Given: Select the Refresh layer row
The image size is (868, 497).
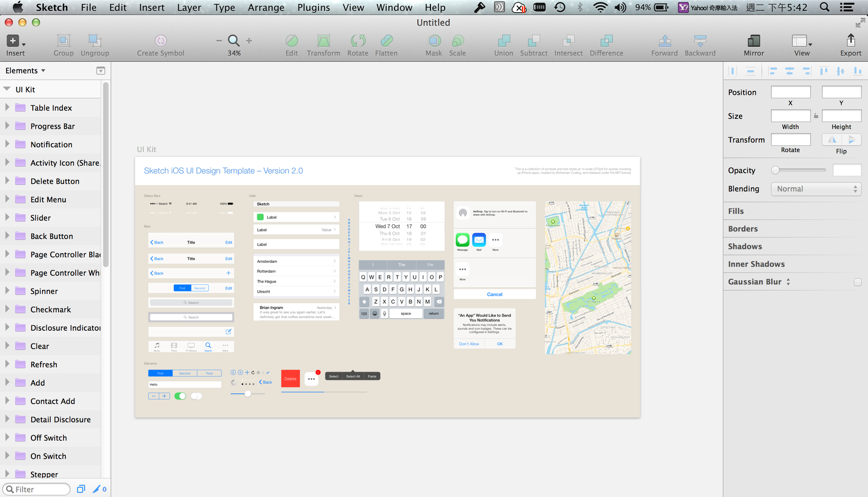Looking at the screenshot, I should pos(50,364).
